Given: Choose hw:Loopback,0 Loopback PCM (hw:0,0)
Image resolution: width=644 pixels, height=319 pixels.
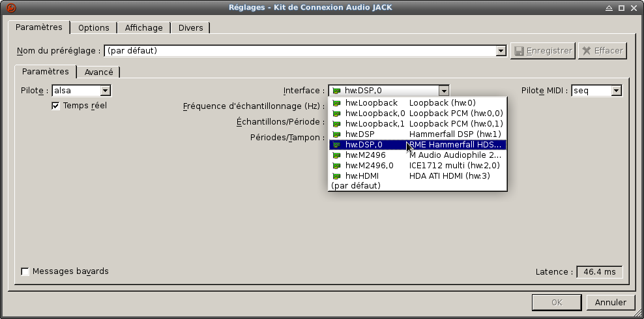Looking at the screenshot, I should click(418, 113).
